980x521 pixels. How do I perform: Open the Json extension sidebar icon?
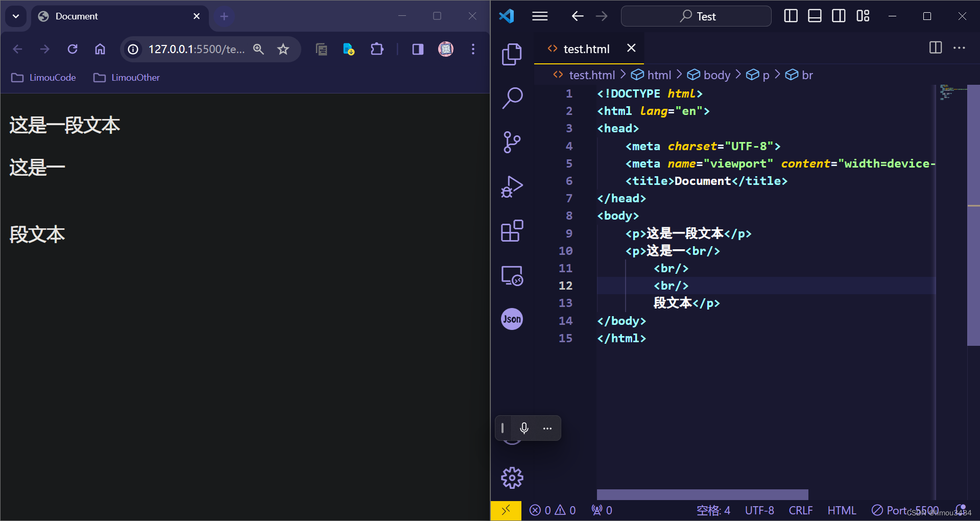click(512, 319)
